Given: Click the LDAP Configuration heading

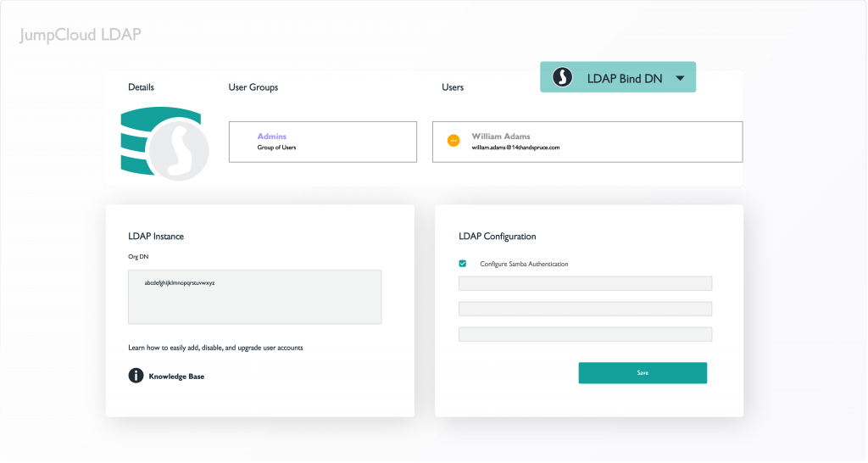Looking at the screenshot, I should click(497, 237).
